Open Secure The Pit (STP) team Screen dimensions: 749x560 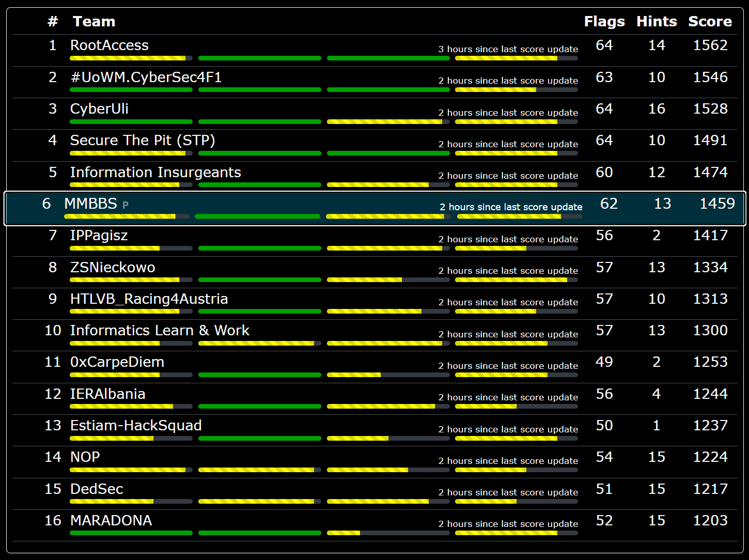tap(143, 141)
